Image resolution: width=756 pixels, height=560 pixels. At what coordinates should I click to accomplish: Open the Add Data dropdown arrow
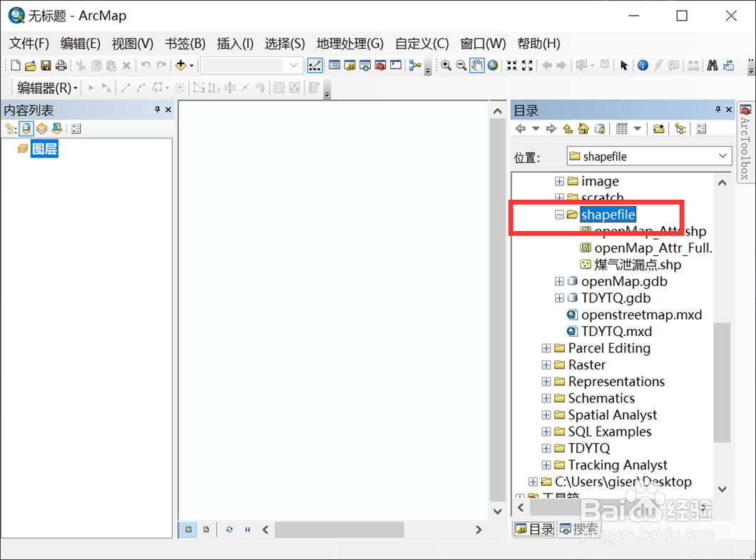pyautogui.click(x=192, y=65)
